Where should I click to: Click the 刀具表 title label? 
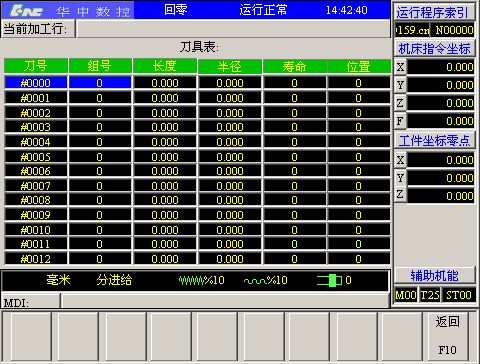click(199, 47)
